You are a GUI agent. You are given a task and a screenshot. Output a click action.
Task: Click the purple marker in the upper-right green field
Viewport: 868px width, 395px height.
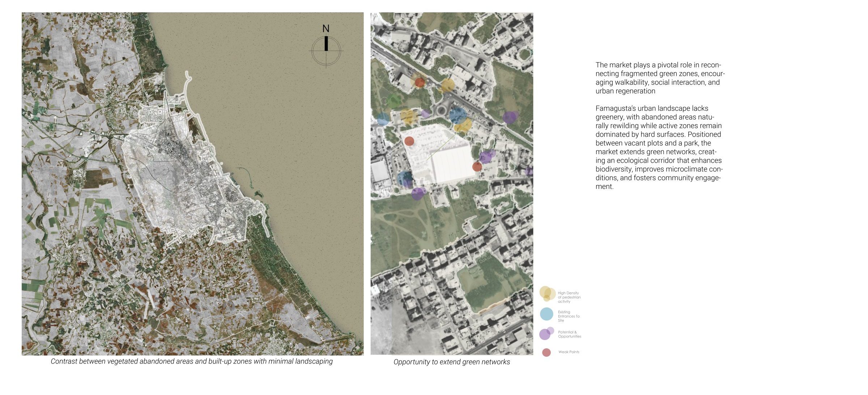click(x=510, y=117)
